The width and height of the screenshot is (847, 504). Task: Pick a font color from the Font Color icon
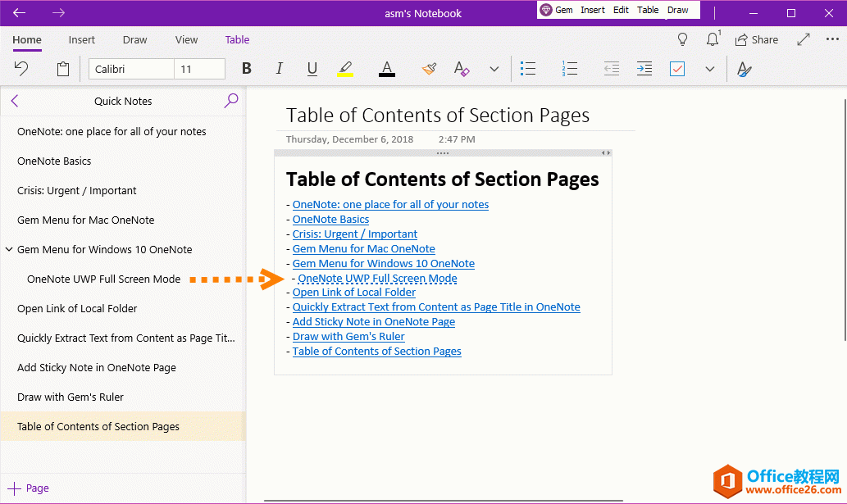(x=386, y=69)
